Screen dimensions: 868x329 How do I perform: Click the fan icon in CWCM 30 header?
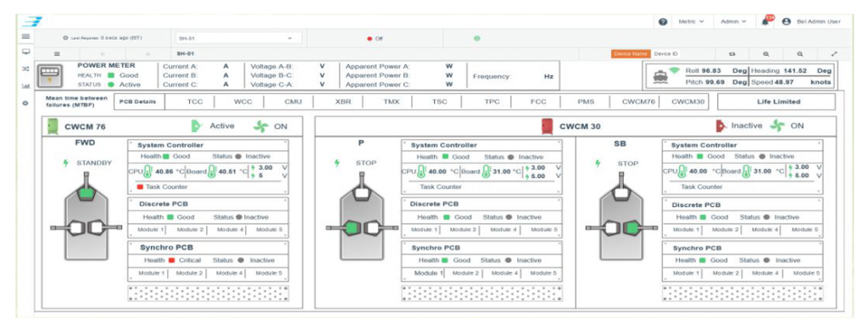777,125
